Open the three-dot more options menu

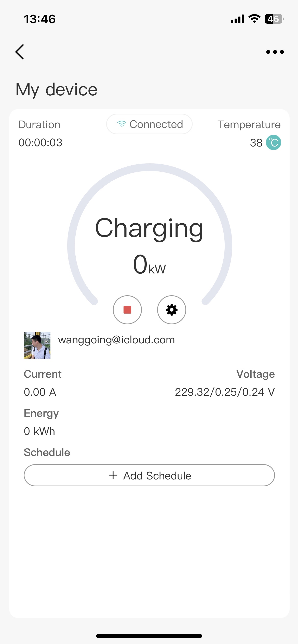pos(275,52)
